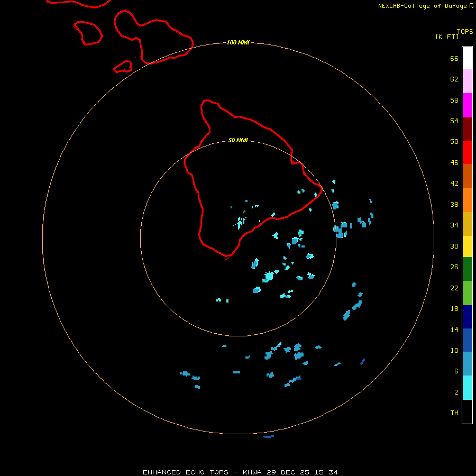Select the dark maroon legend color block
The width and height of the screenshot is (476, 476).
pyautogui.click(x=467, y=129)
